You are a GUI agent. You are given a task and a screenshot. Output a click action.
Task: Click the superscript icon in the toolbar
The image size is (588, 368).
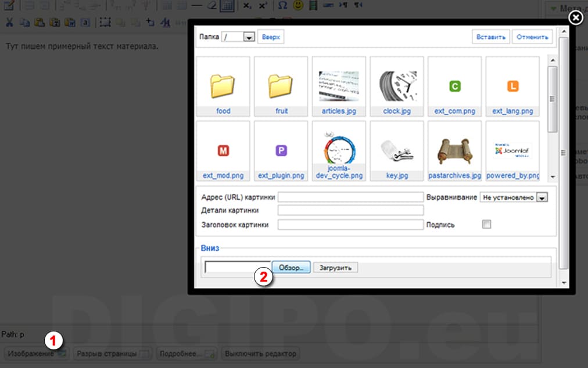coord(263,6)
